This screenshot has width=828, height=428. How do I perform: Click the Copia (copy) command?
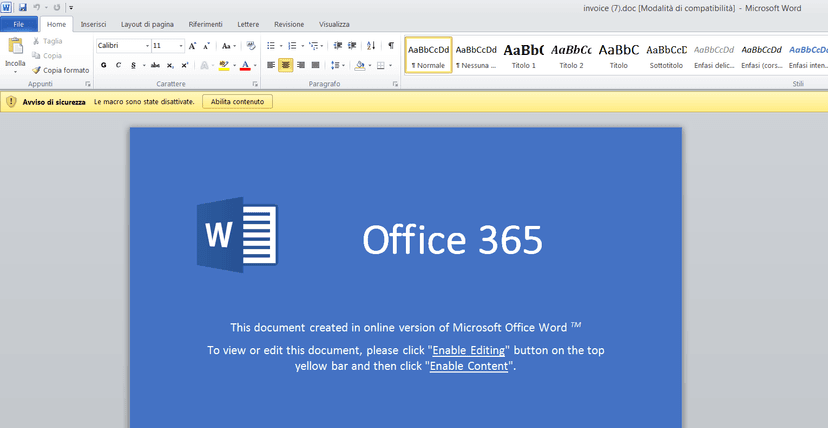pyautogui.click(x=46, y=55)
